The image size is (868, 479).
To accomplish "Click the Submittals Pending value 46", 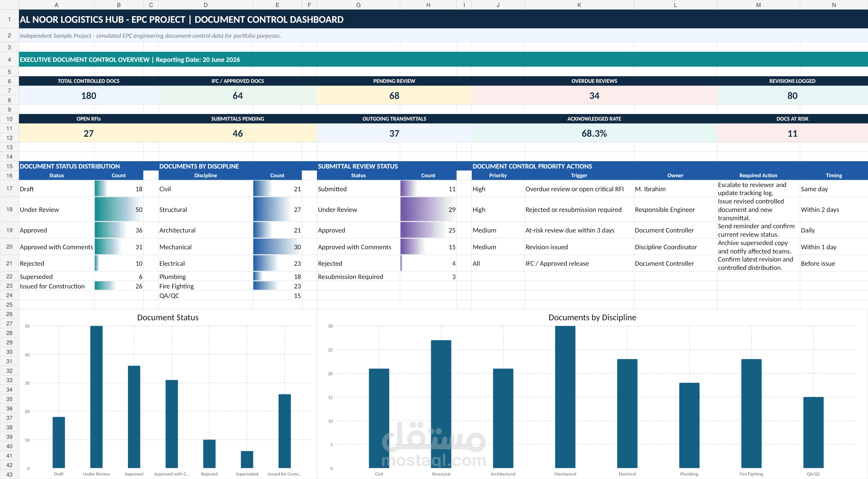I will click(x=238, y=133).
